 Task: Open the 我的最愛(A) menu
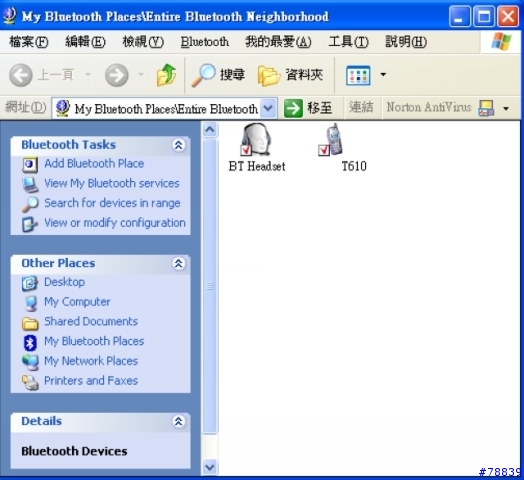click(278, 42)
